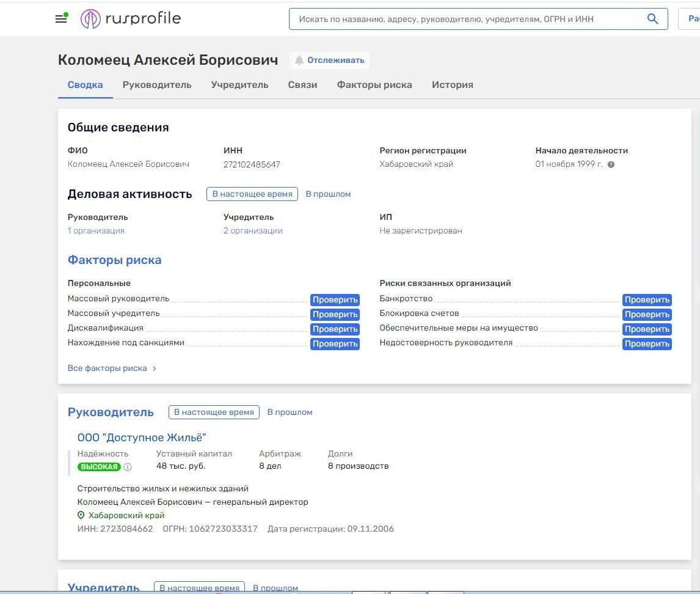Open the Факторы риска tab

click(374, 85)
